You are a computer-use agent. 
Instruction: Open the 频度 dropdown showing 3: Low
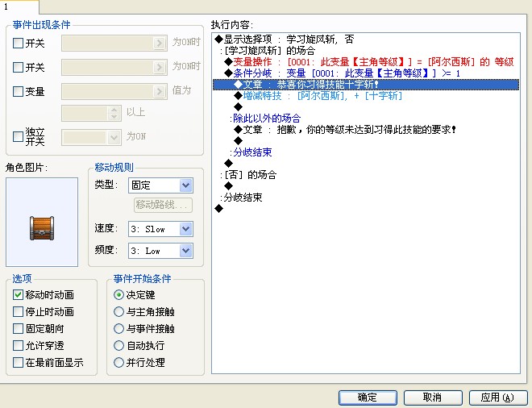(x=161, y=251)
